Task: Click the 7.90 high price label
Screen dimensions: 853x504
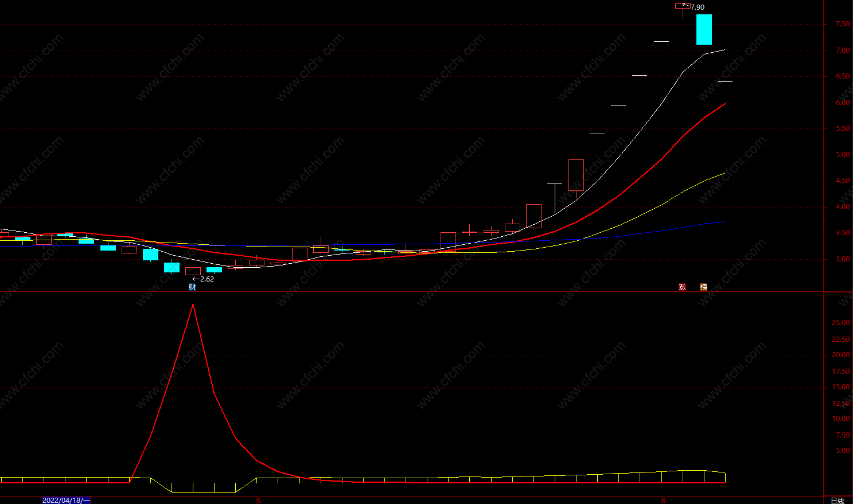Action: [x=698, y=7]
